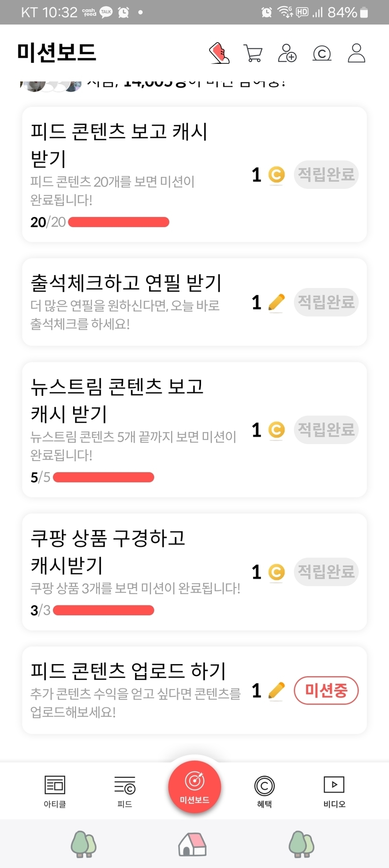Screen dimensions: 389x868
Task: Tap the 5/5 뉴스트림 progress bar
Action: tap(104, 477)
